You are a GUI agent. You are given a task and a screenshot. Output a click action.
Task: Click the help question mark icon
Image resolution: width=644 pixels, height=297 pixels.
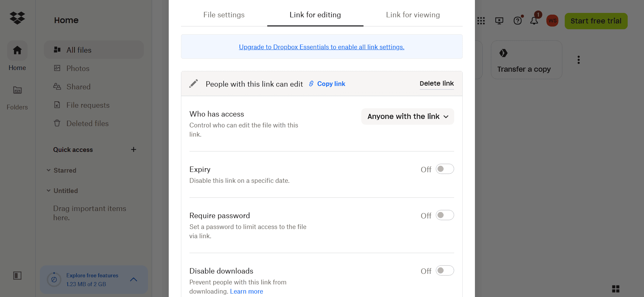pos(517,21)
